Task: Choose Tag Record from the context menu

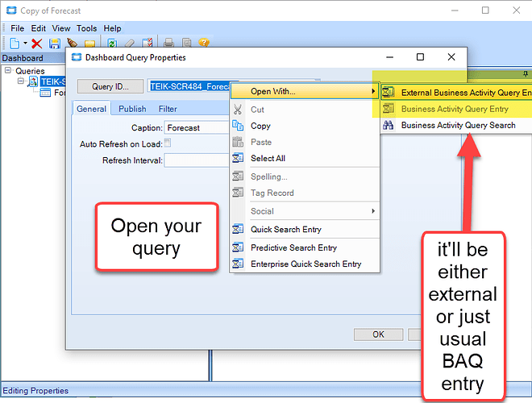Action: click(x=305, y=193)
